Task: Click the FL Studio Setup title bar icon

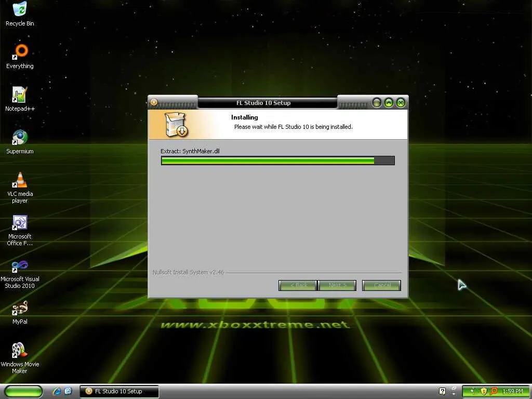Action: click(154, 102)
